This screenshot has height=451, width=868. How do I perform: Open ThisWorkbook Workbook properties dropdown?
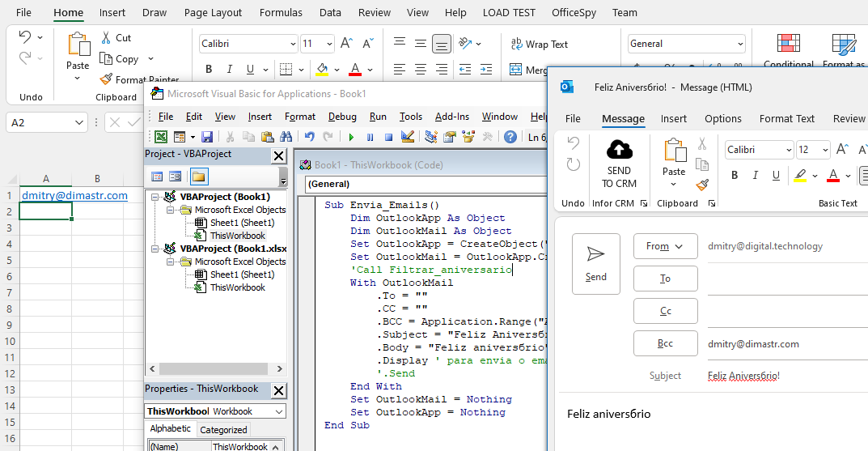point(279,411)
